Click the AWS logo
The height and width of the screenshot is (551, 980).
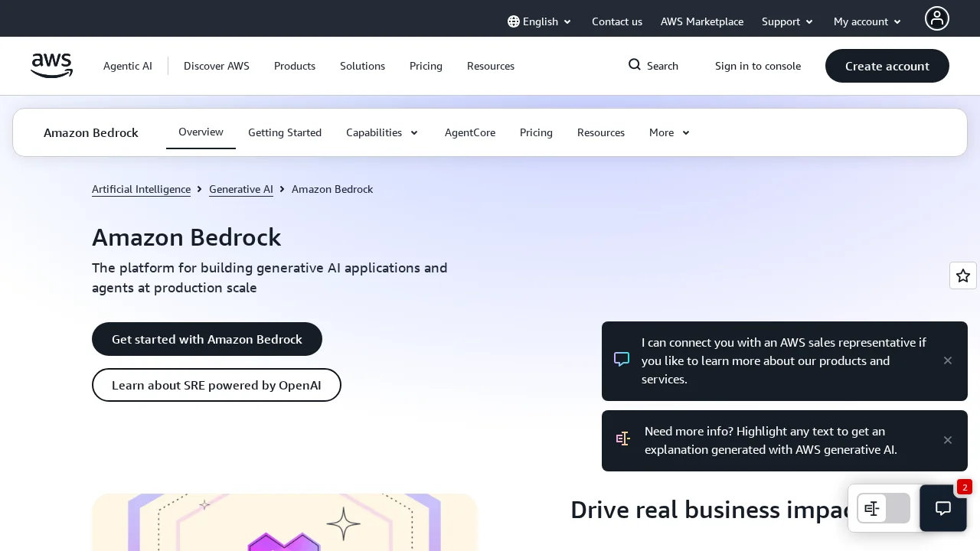[x=51, y=66]
